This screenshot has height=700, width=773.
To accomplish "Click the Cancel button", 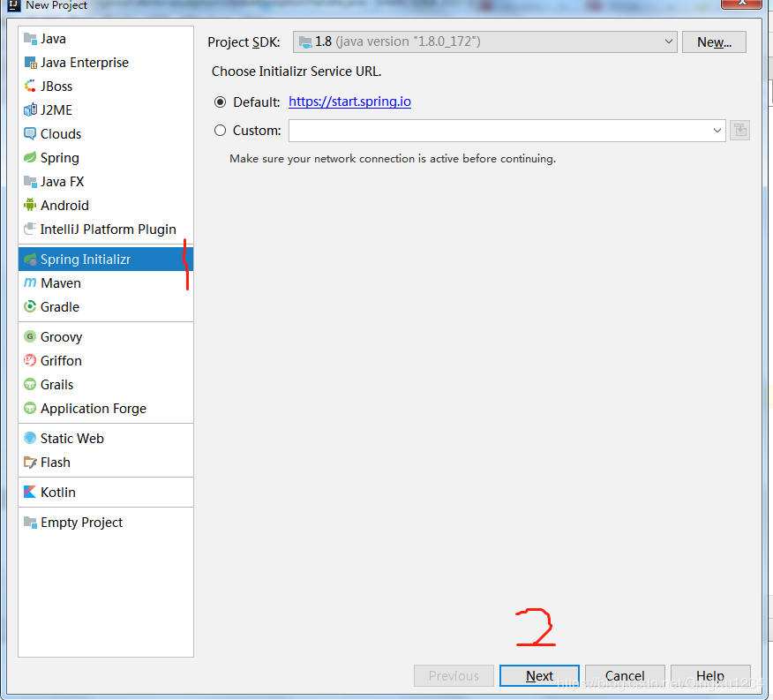I will click(x=625, y=676).
